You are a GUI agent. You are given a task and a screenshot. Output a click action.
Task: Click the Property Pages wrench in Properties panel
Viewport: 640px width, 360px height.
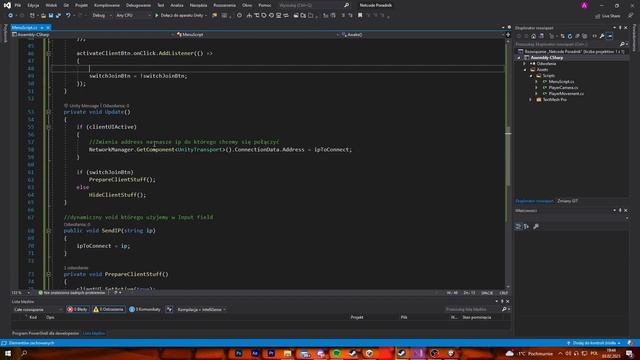(536, 227)
